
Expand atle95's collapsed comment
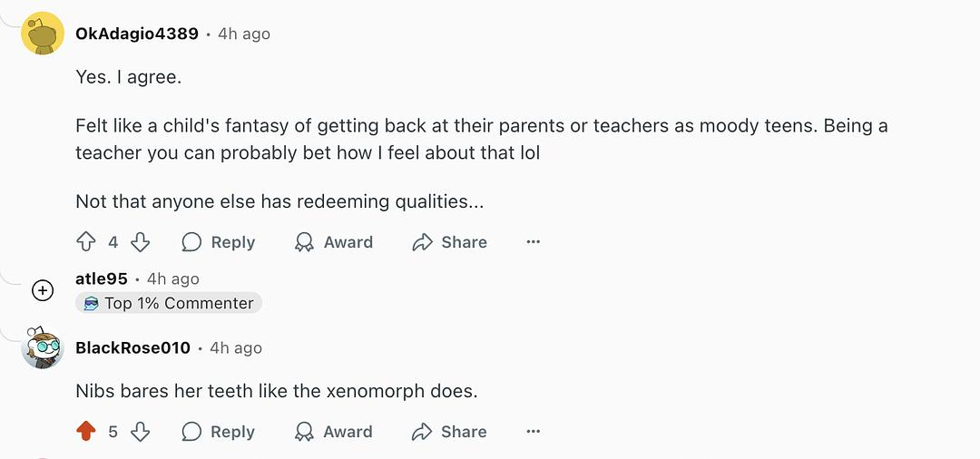[43, 290]
